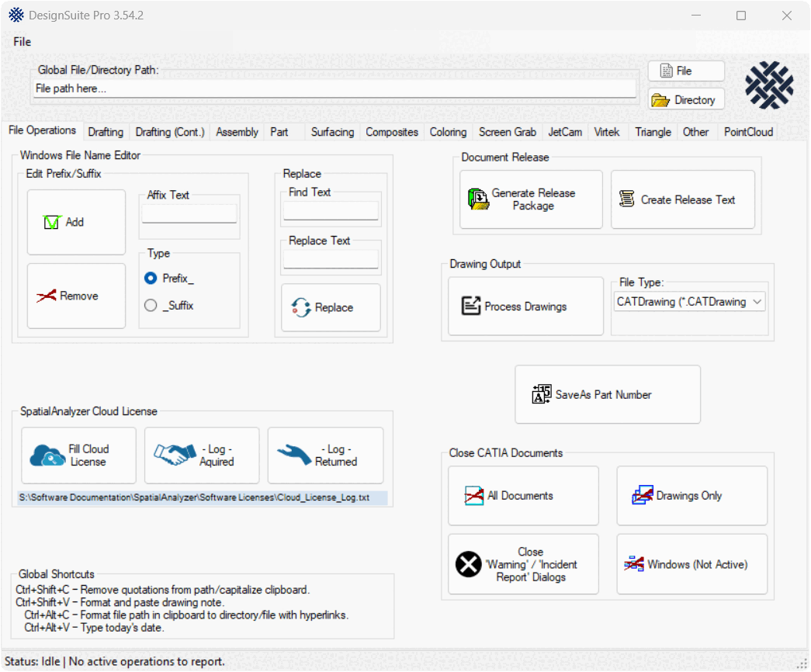
Task: Minimize the DesignSuite Pro window
Action: (696, 16)
